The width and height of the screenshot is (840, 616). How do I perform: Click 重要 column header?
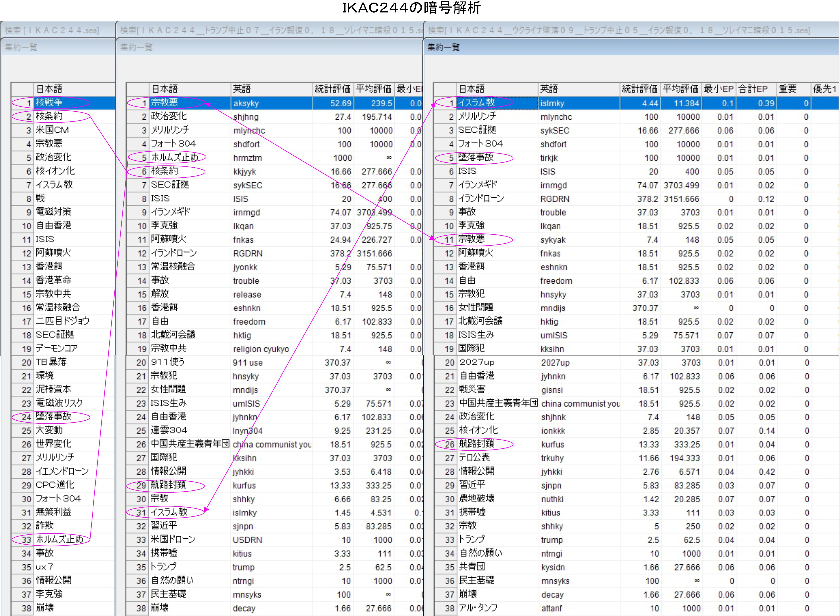(788, 89)
